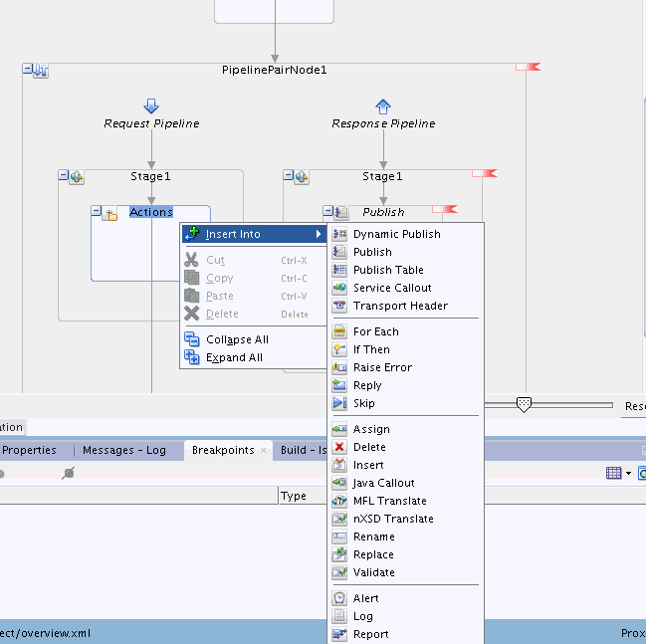This screenshot has width=646, height=644.
Task: Choose Service Callout from the submenu
Action: [392, 288]
